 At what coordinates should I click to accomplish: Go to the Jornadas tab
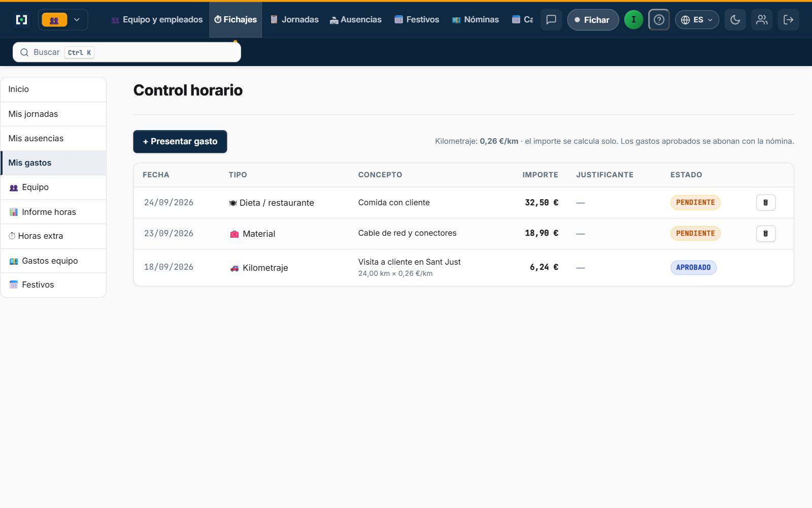point(294,20)
